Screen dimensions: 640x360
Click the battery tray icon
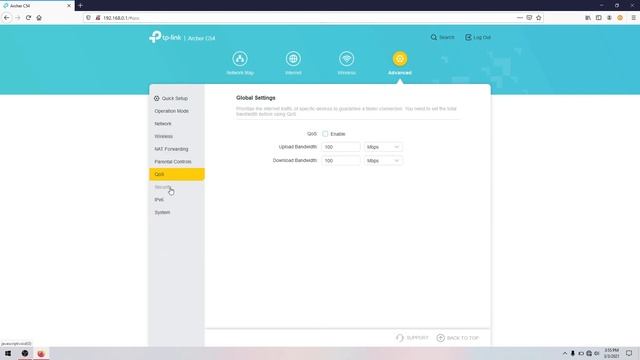point(581,353)
